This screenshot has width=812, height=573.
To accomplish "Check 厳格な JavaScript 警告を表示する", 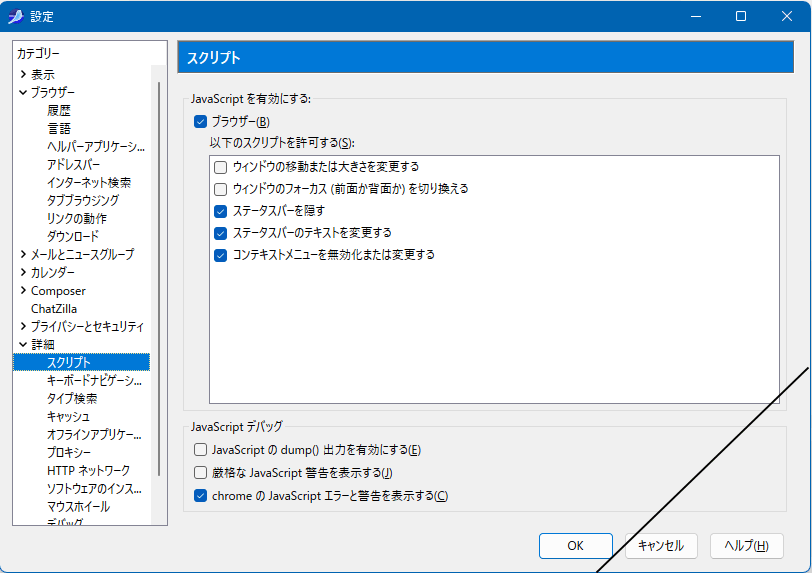I will tap(201, 473).
